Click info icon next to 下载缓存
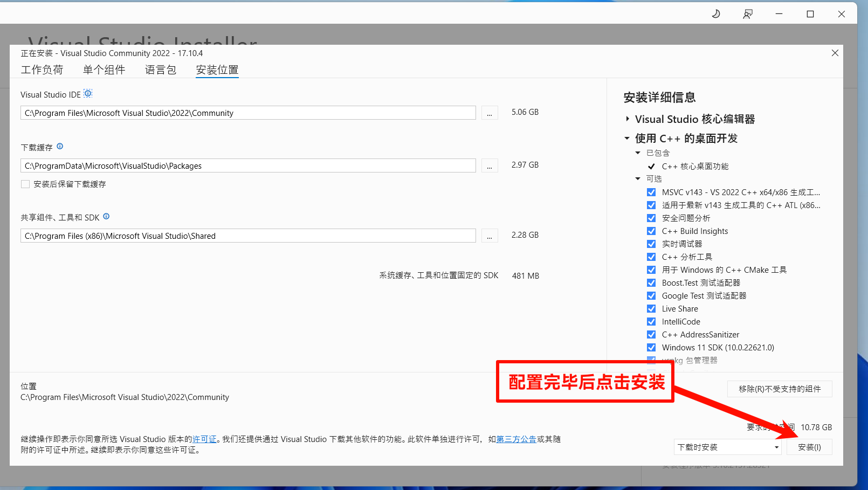Image resolution: width=868 pixels, height=490 pixels. pyautogui.click(x=60, y=147)
